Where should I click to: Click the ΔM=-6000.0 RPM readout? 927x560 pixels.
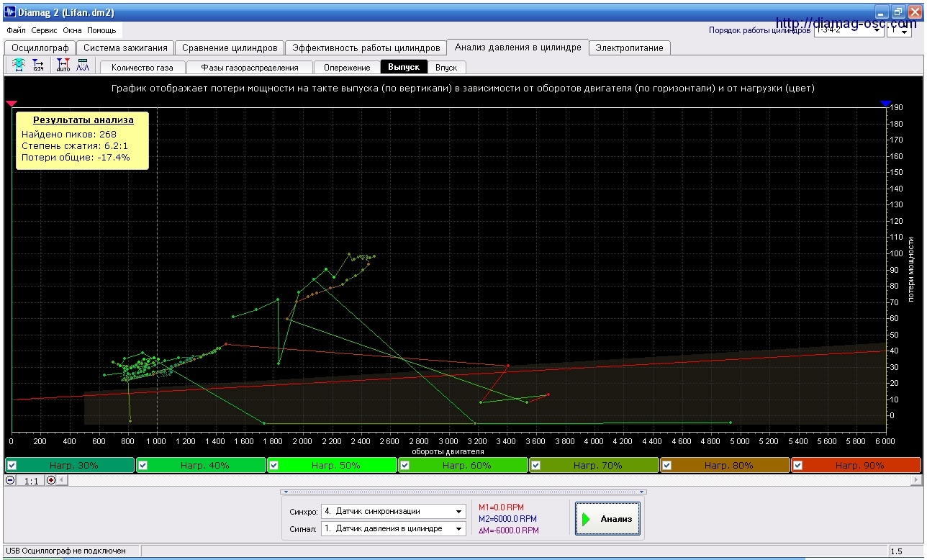tap(508, 530)
